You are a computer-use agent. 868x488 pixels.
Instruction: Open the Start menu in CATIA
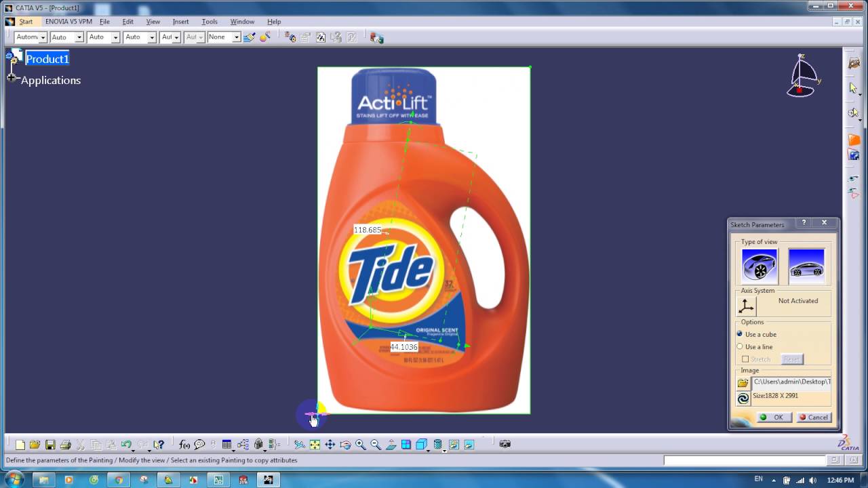pos(26,22)
